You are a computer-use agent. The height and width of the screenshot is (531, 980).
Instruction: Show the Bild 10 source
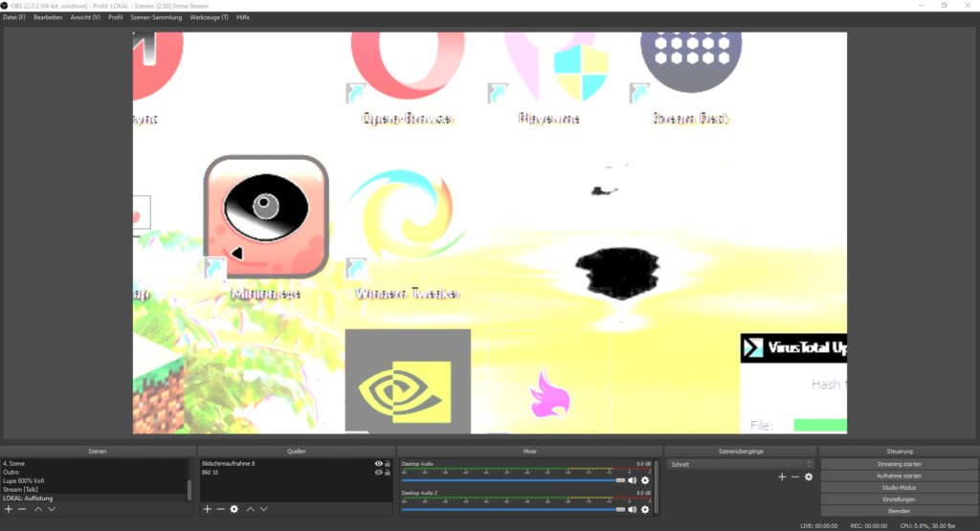point(378,473)
